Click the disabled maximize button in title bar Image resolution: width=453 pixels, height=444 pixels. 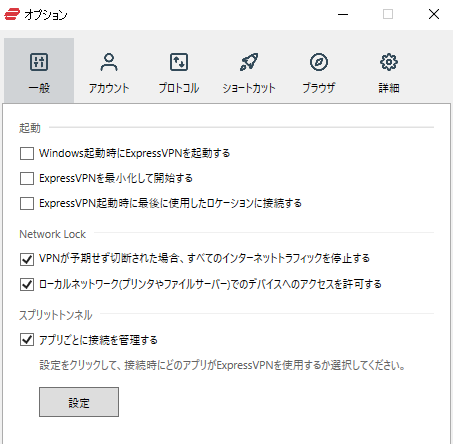tap(388, 14)
